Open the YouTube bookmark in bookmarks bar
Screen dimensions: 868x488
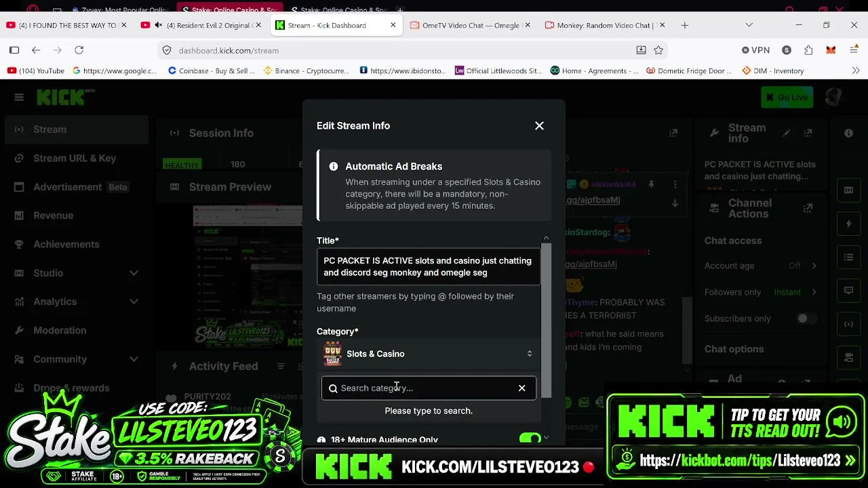tap(36, 70)
